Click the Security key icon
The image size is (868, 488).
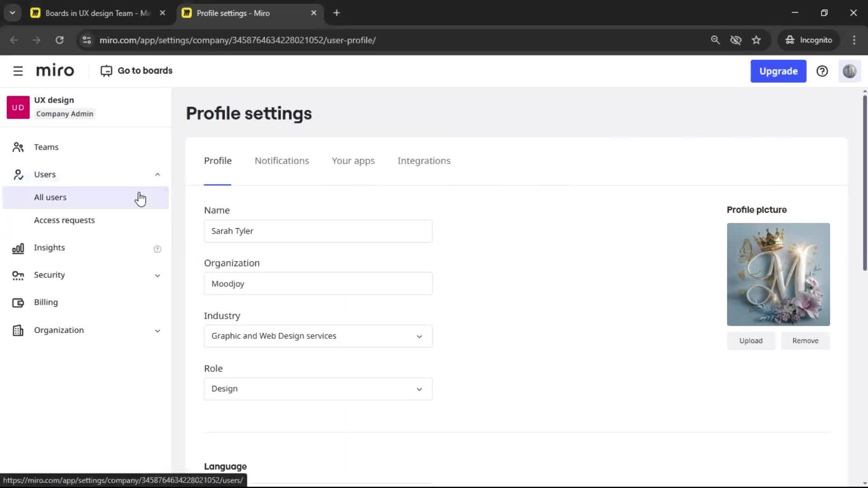click(x=18, y=275)
